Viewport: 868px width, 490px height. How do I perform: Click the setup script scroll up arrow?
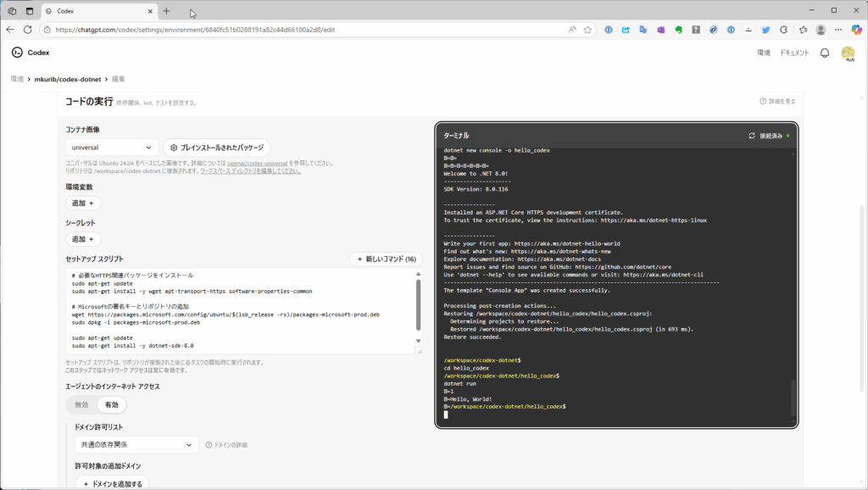click(419, 274)
